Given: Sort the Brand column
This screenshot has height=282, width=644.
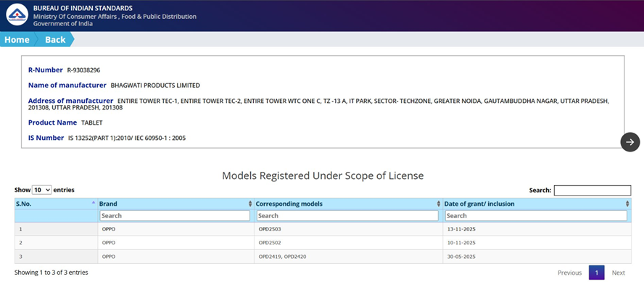Looking at the screenshot, I should point(250,204).
